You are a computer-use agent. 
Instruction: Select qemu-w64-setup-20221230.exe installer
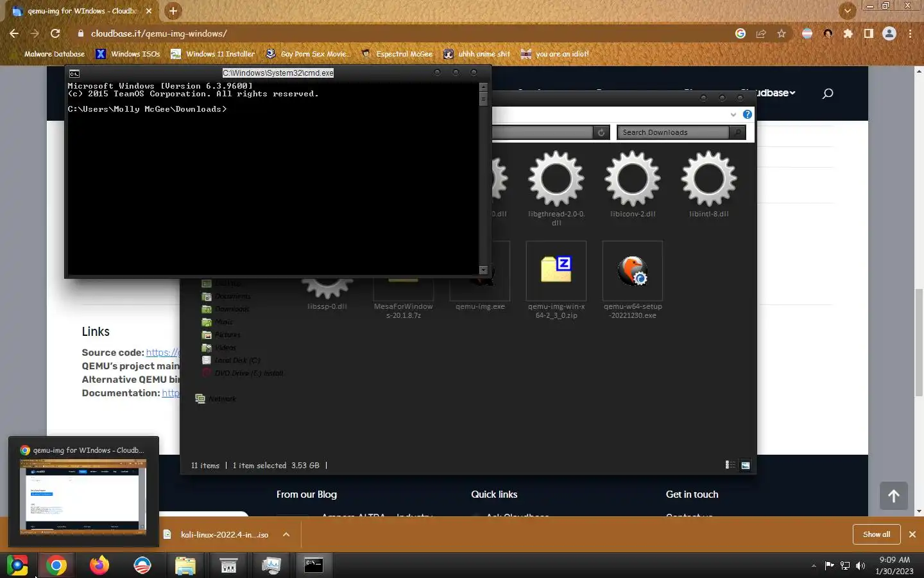633,280
